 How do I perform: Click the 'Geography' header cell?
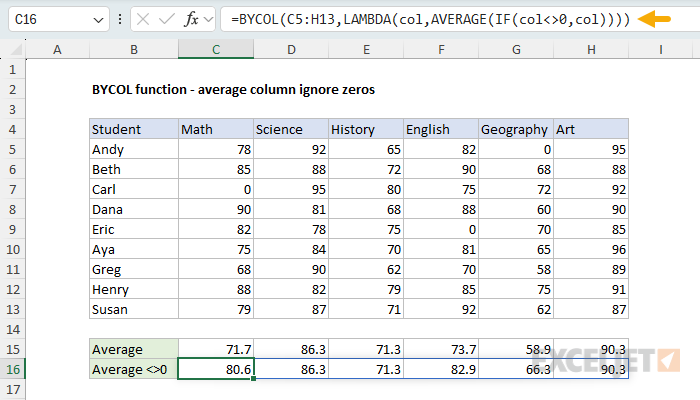[516, 129]
